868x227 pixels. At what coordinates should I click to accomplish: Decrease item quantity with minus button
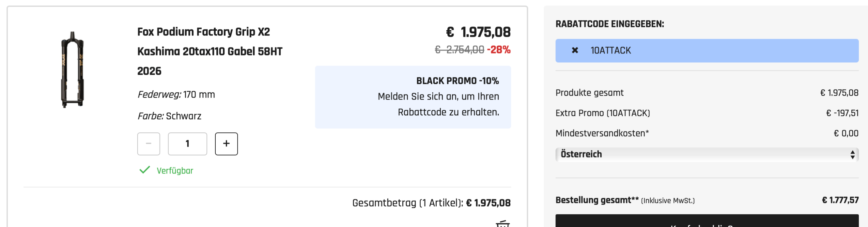point(149,144)
